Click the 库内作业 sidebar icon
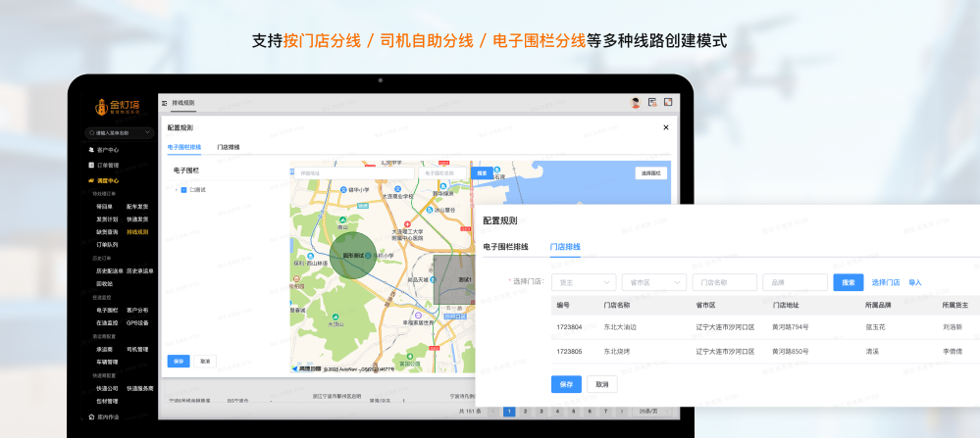The width and height of the screenshot is (980, 438). [x=91, y=416]
